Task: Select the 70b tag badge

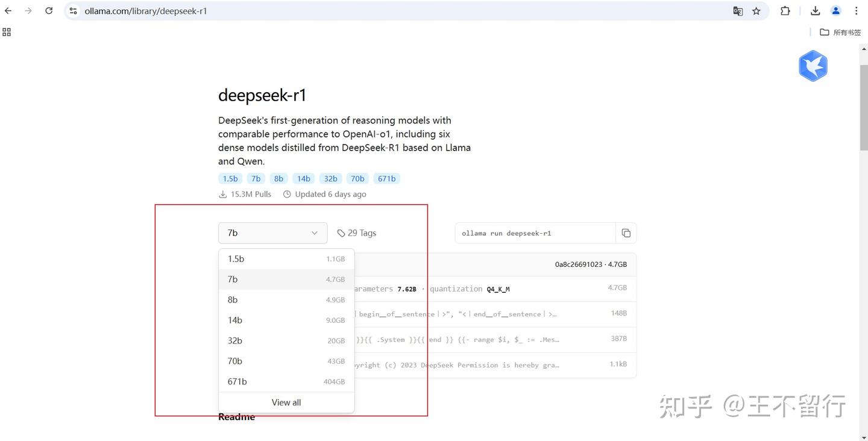Action: tap(357, 178)
